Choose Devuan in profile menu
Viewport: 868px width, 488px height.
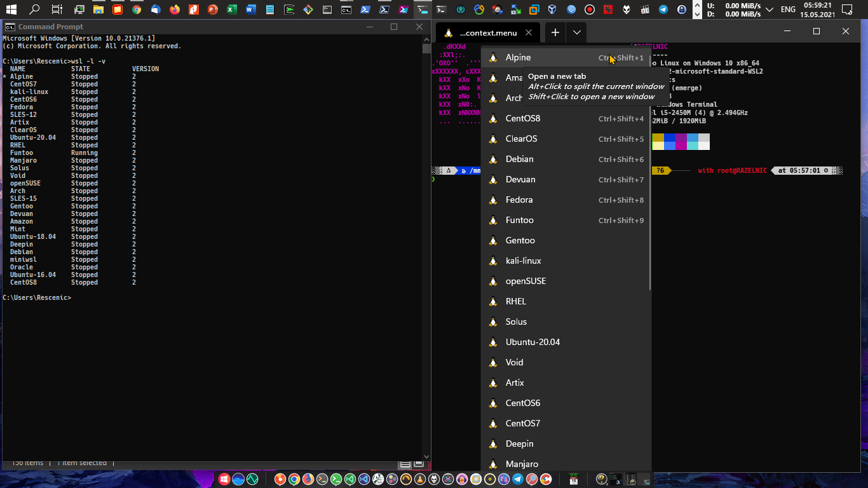click(x=566, y=179)
